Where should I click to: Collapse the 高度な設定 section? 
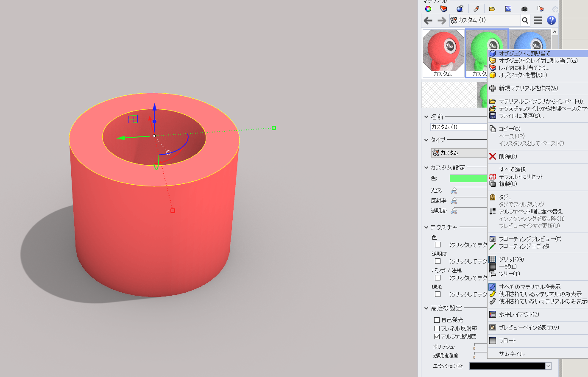click(x=426, y=308)
